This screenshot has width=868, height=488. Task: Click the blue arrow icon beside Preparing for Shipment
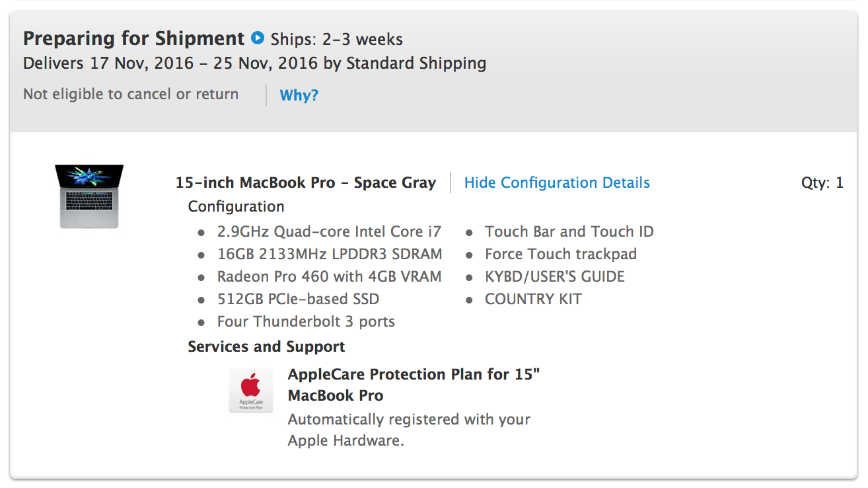tap(258, 38)
